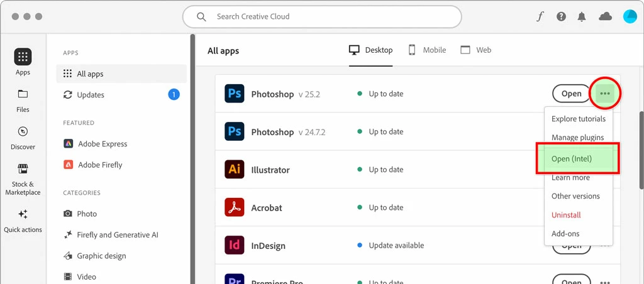This screenshot has height=284, width=644.
Task: Click the Graphic design category icon
Action: pyautogui.click(x=68, y=256)
